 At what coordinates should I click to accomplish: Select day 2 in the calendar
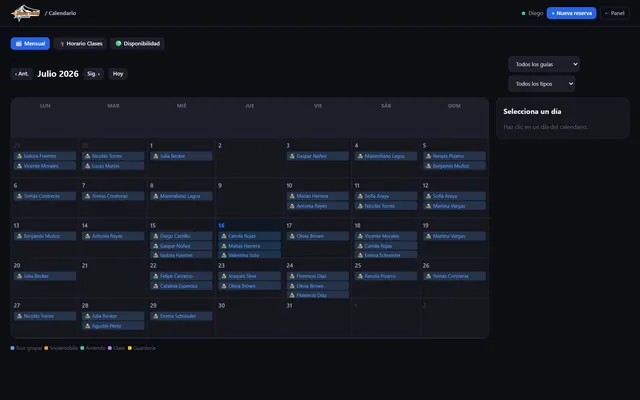click(249, 158)
